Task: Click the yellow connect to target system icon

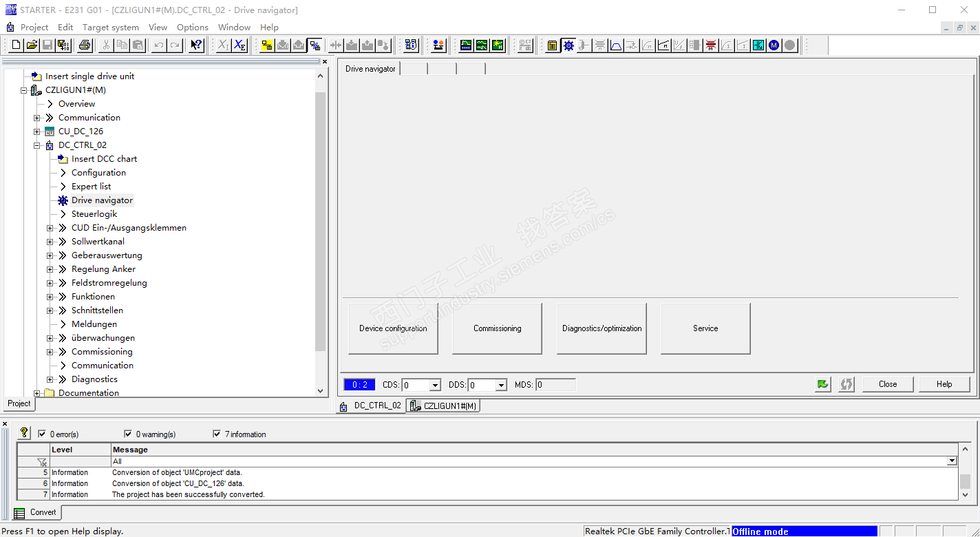Action: (x=267, y=45)
